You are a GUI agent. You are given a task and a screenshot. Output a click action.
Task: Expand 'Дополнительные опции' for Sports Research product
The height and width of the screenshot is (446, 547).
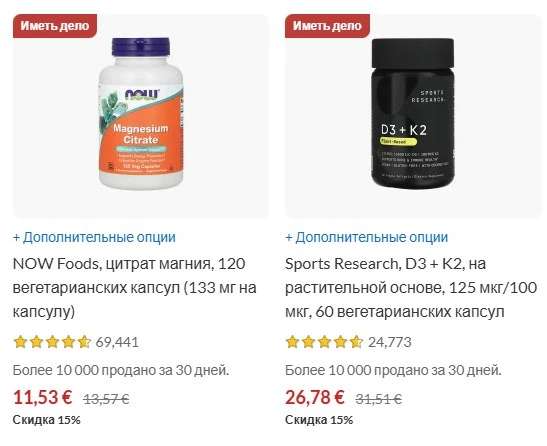point(367,237)
